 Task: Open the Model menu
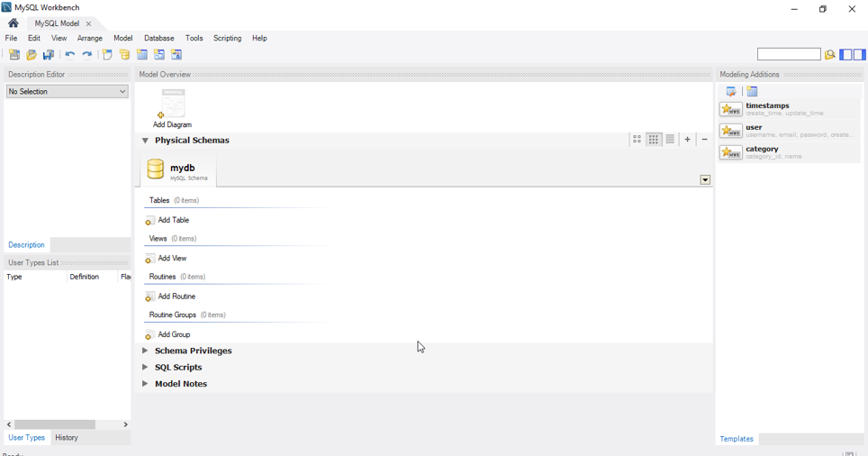(122, 38)
